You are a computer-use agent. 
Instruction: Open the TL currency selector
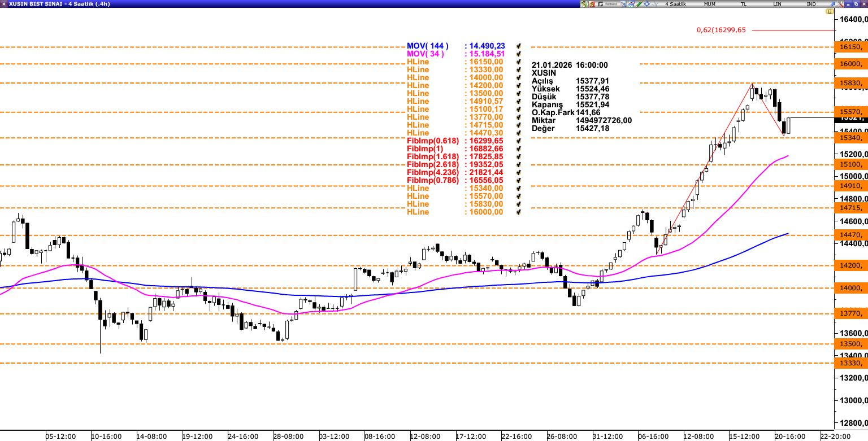click(x=743, y=4)
